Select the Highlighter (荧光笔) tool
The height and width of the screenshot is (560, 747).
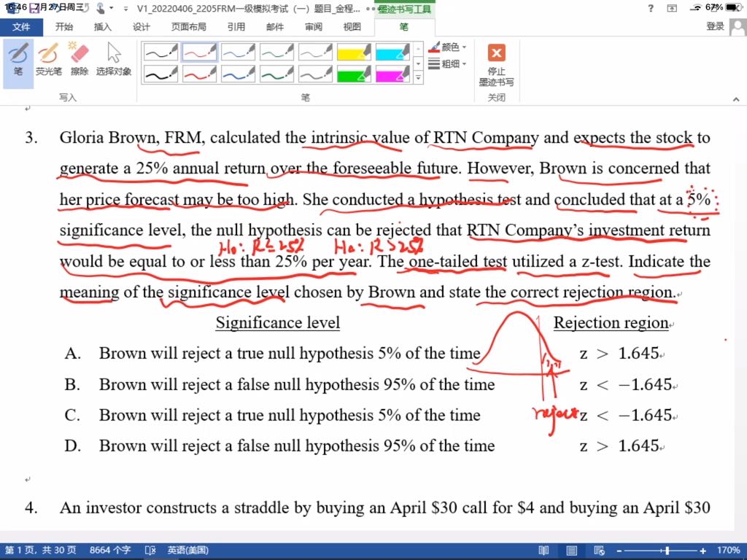click(49, 60)
